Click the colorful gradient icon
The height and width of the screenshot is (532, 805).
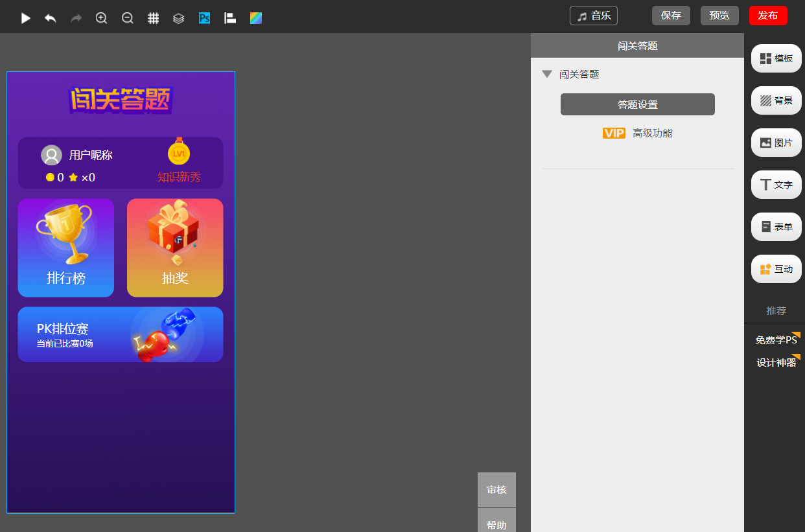[256, 18]
